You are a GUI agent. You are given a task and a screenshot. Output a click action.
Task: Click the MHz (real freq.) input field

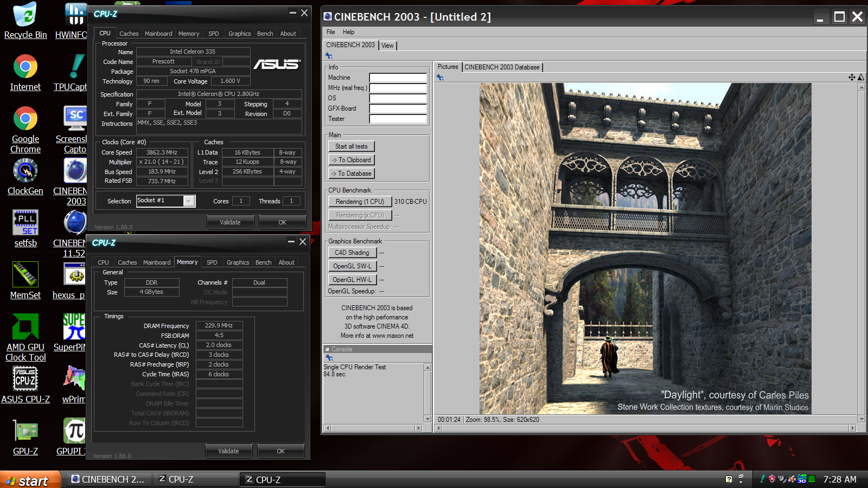[x=398, y=88]
